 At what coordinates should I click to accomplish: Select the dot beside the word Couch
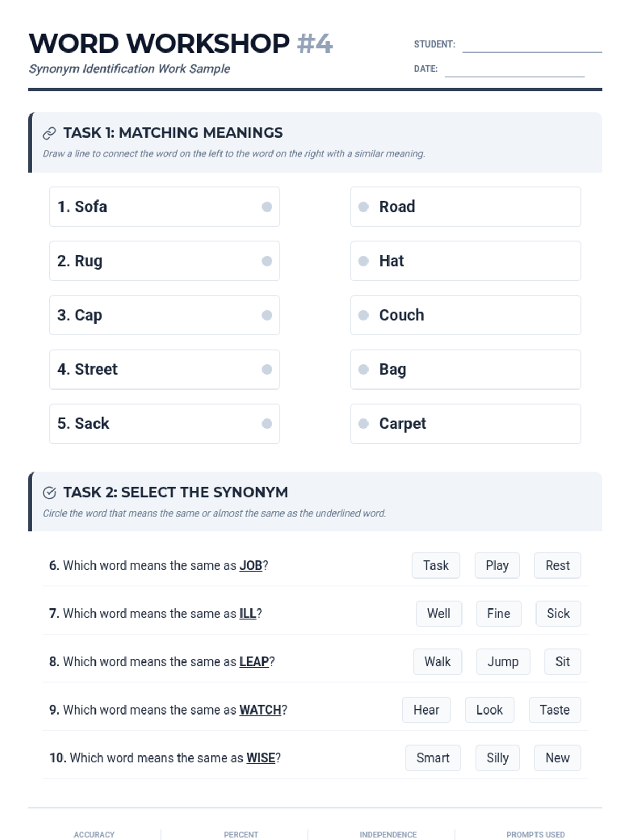coord(363,315)
